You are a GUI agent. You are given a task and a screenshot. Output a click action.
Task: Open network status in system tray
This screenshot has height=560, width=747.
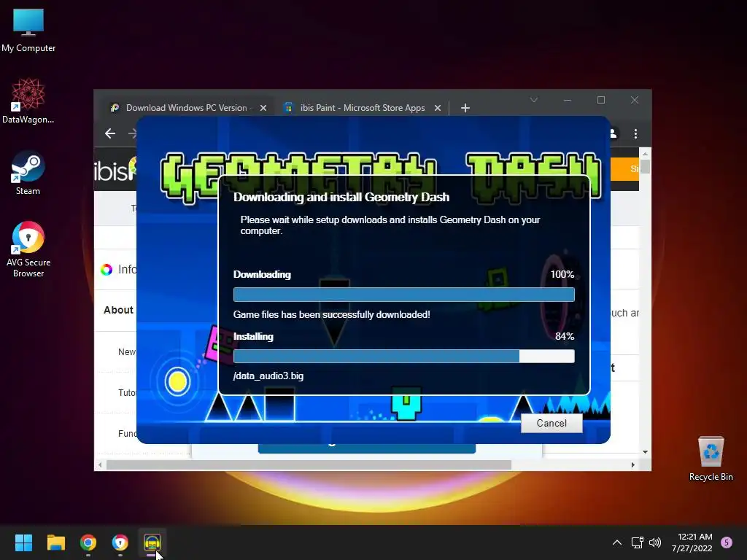[637, 542]
